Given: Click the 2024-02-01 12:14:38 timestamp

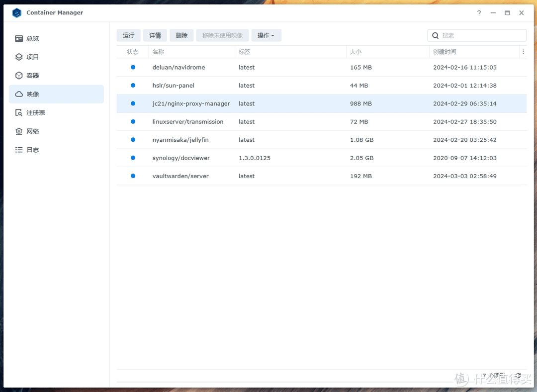Looking at the screenshot, I should [465, 86].
